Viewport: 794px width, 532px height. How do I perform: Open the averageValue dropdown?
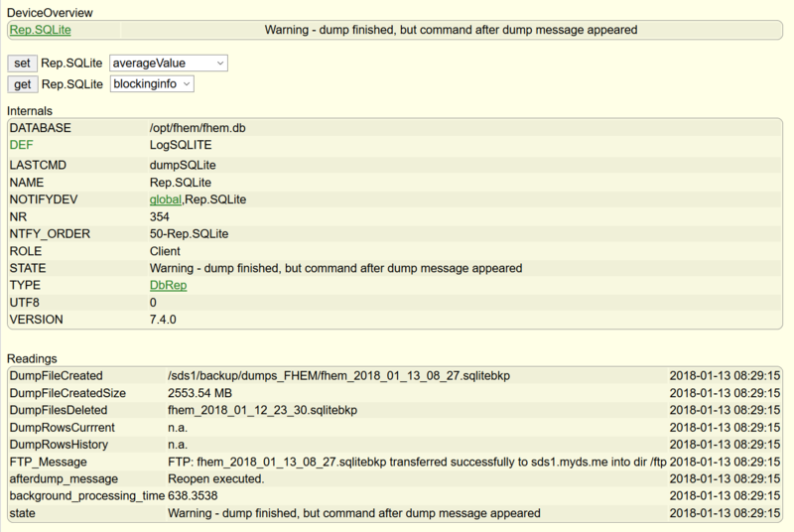point(168,63)
